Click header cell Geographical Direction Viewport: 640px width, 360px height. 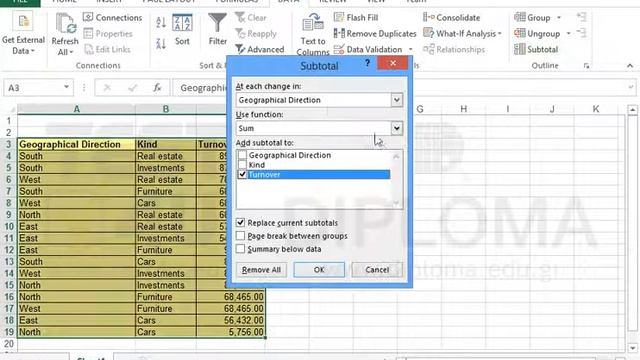pos(76,144)
